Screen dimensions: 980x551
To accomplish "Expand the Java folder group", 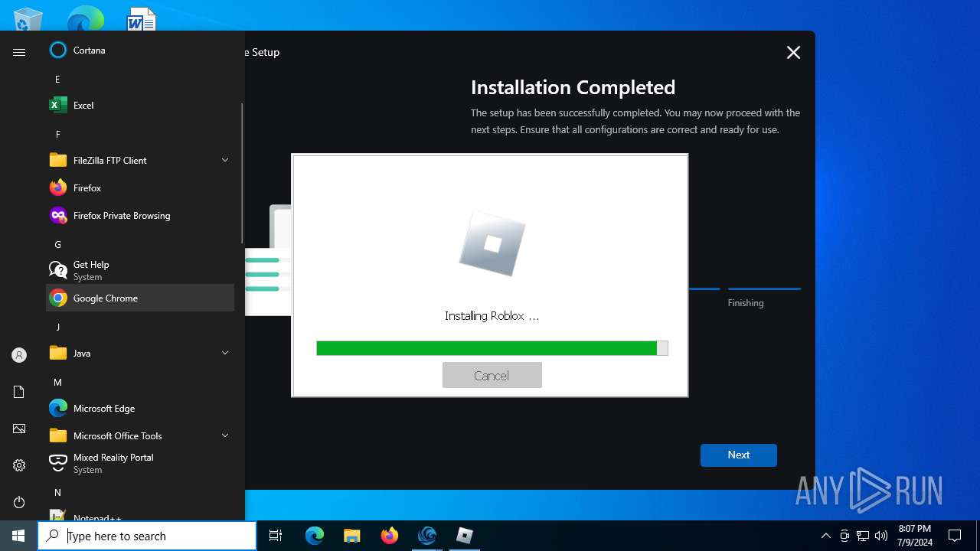I will (225, 353).
